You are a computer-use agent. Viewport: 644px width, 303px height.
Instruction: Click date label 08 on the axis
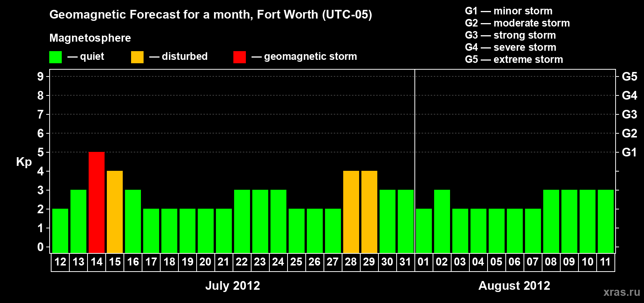click(551, 262)
